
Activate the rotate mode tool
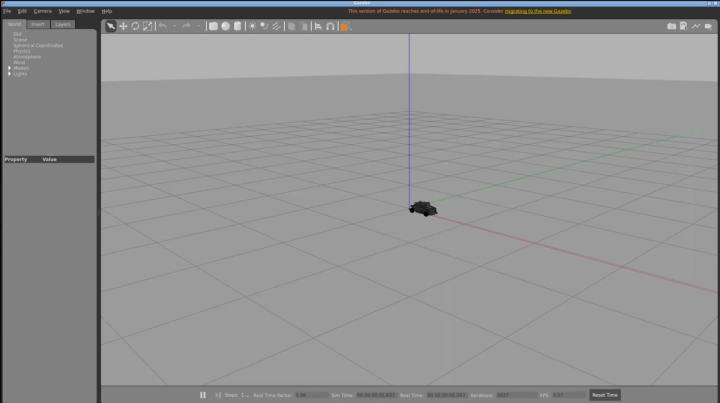135,26
